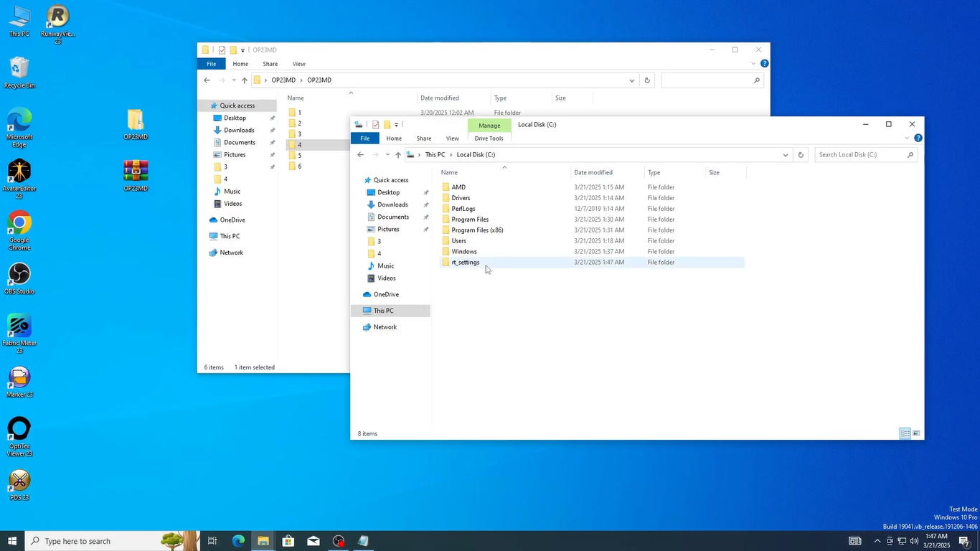
Task: Expand the ribbon in Local Disk window
Action: [907, 138]
